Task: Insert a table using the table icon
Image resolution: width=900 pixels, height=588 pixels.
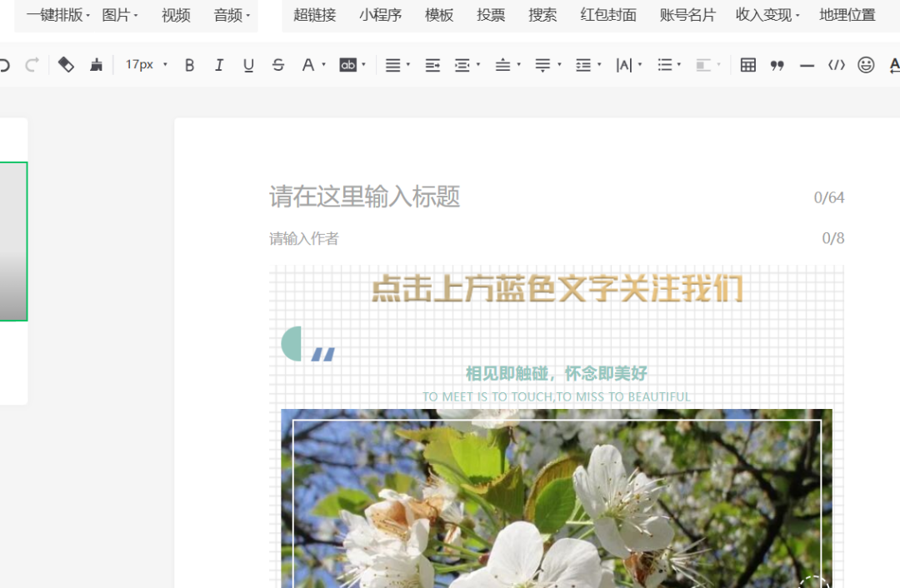Action: 747,65
